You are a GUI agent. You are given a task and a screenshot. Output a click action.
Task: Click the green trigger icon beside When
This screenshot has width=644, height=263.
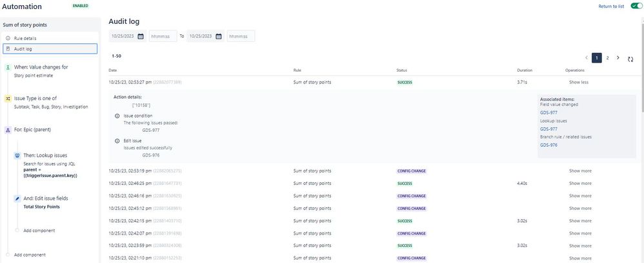click(x=8, y=67)
